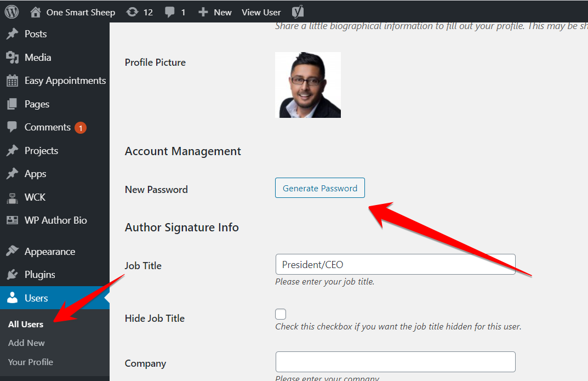588x381 pixels.
Task: Open the WordPress logo menu
Action: coord(12,12)
